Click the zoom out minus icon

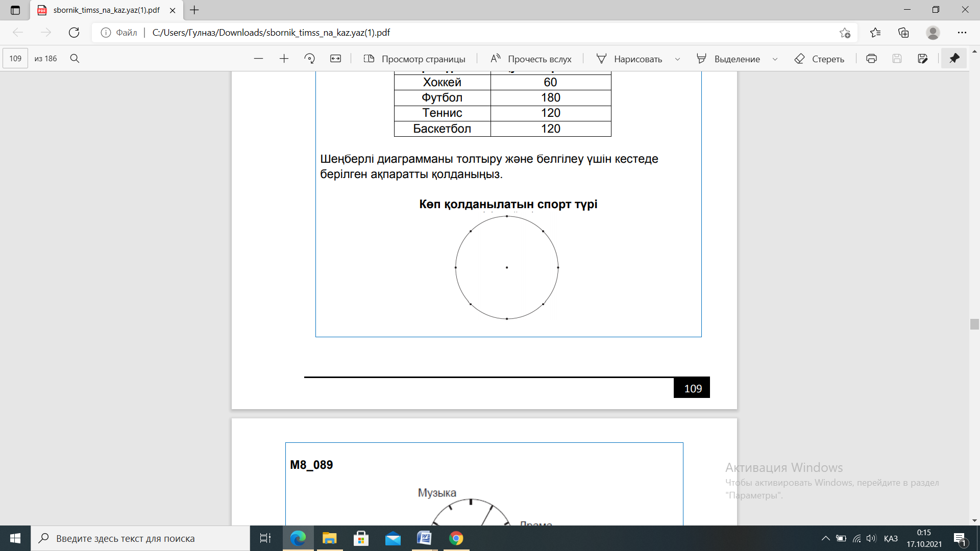[258, 59]
